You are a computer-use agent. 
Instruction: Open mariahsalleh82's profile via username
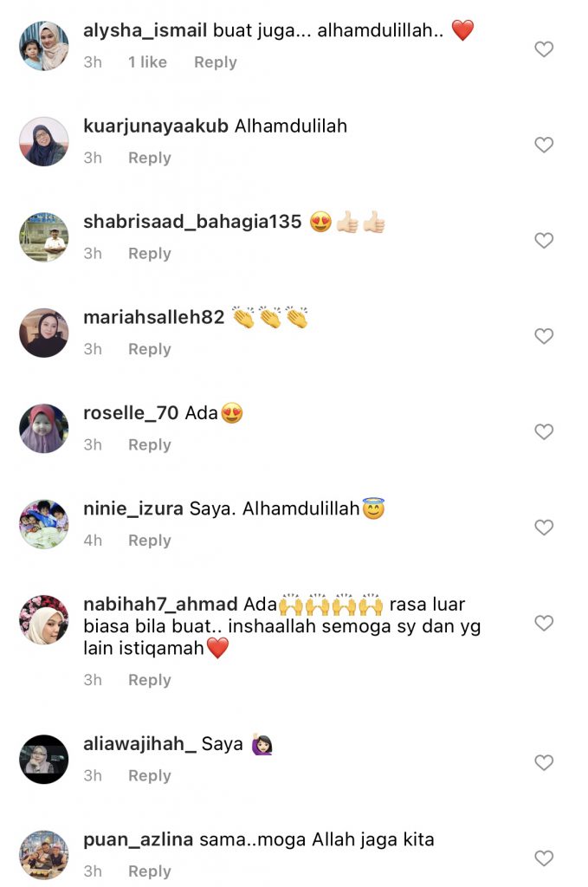(x=154, y=317)
